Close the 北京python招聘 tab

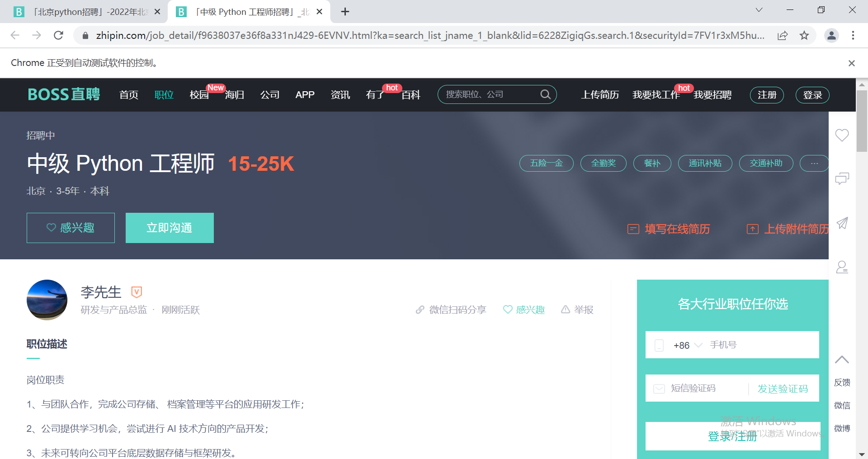pos(157,12)
